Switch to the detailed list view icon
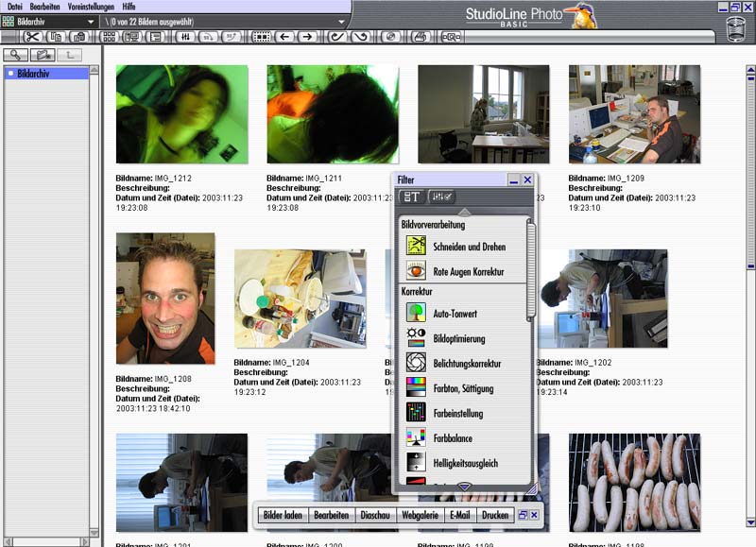The width and height of the screenshot is (756, 547). tap(155, 37)
